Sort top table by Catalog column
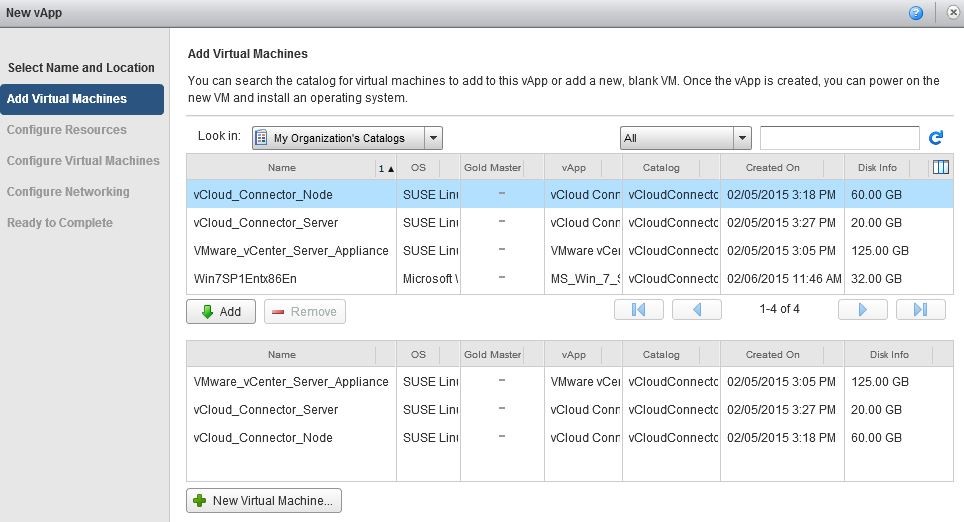 [x=661, y=167]
